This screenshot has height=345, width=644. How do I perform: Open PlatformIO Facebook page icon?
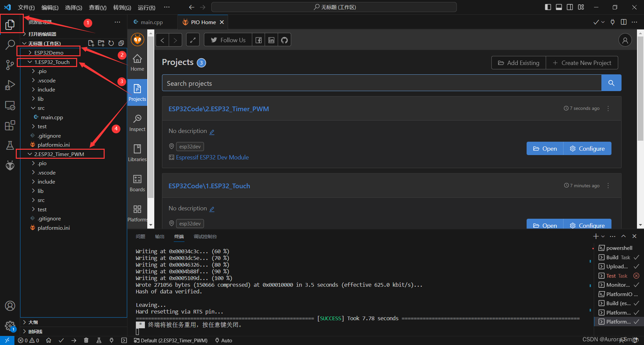click(259, 40)
